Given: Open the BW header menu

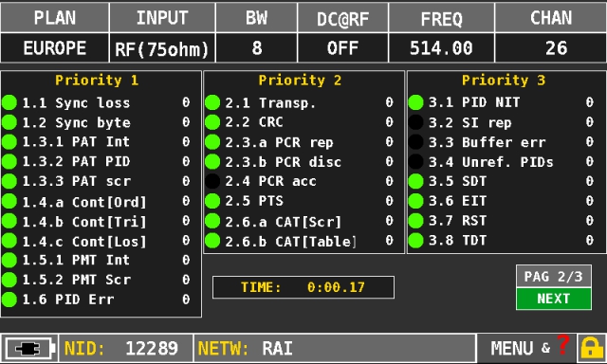Looking at the screenshot, I should coord(256,18).
